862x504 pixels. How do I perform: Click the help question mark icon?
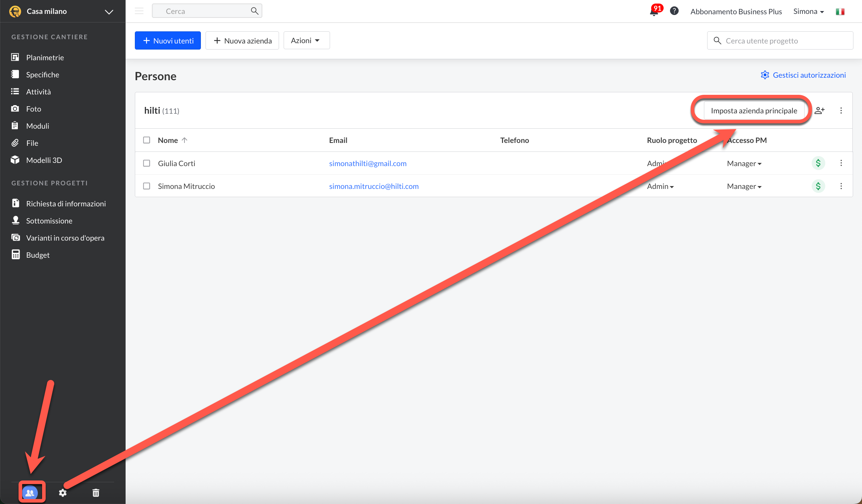pyautogui.click(x=674, y=11)
